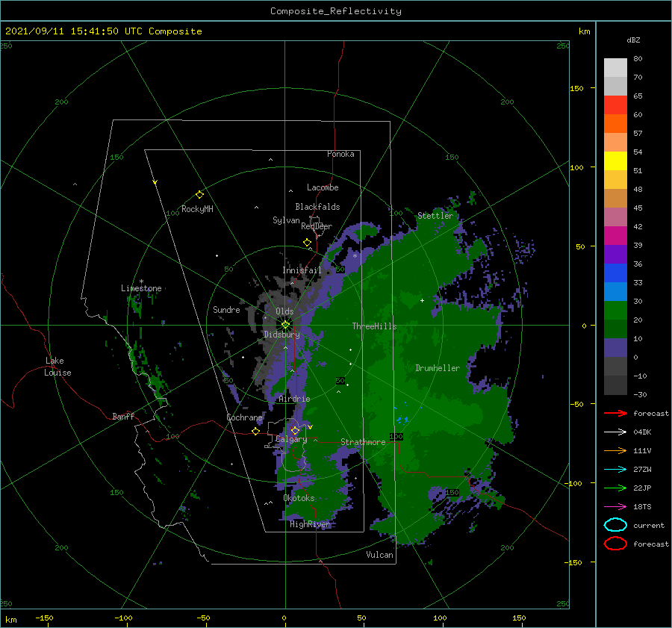
Task: Click the Strathmore label
Action: click(363, 442)
